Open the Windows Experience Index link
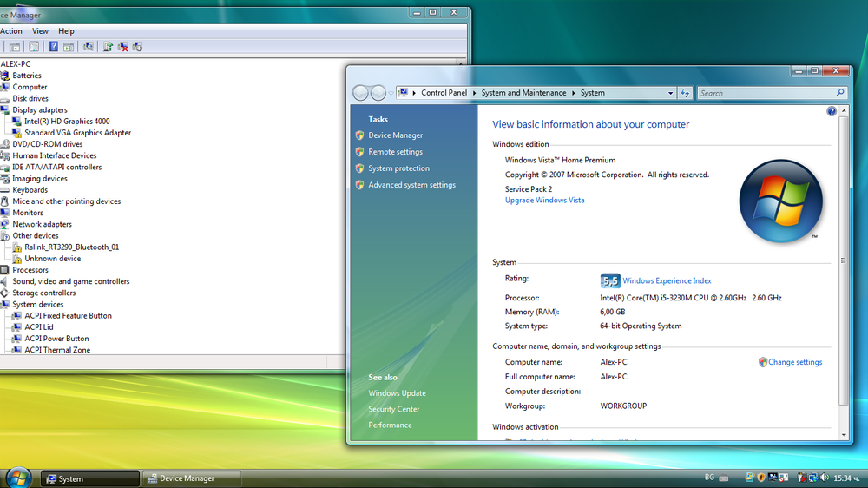 667,280
